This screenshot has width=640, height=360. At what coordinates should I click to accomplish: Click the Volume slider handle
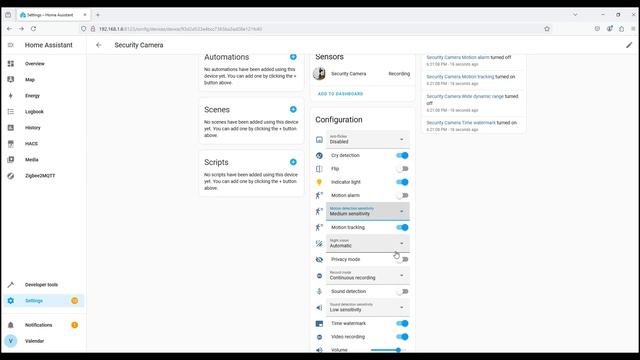(x=398, y=350)
